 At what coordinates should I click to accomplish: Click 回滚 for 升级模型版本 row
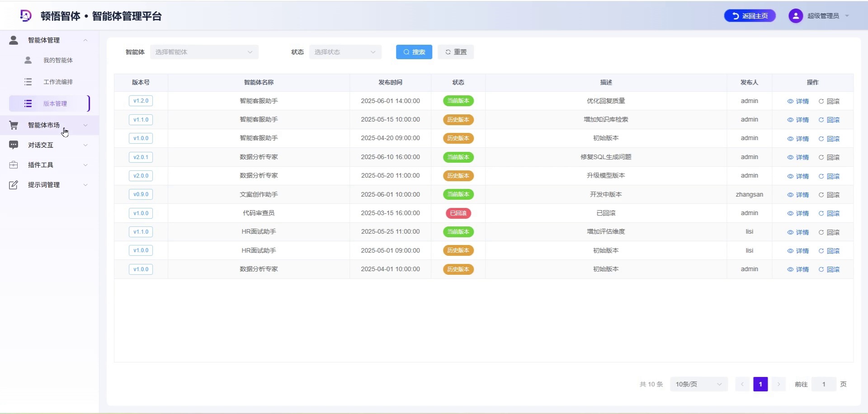[x=829, y=176]
